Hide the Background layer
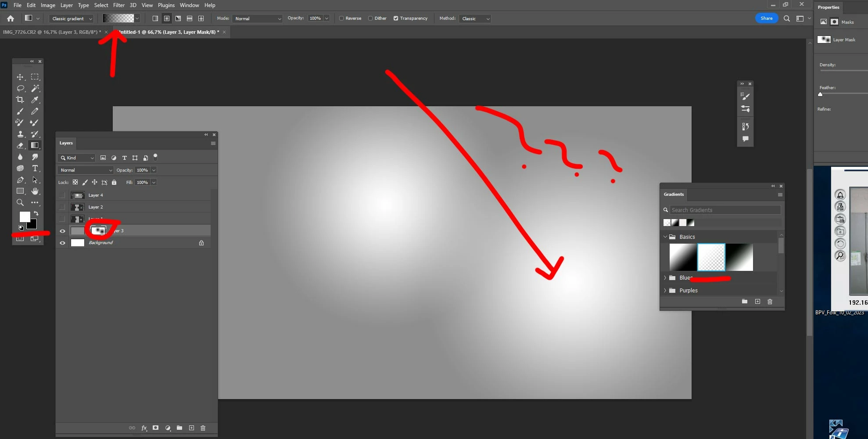The width and height of the screenshot is (868, 439). (62, 243)
